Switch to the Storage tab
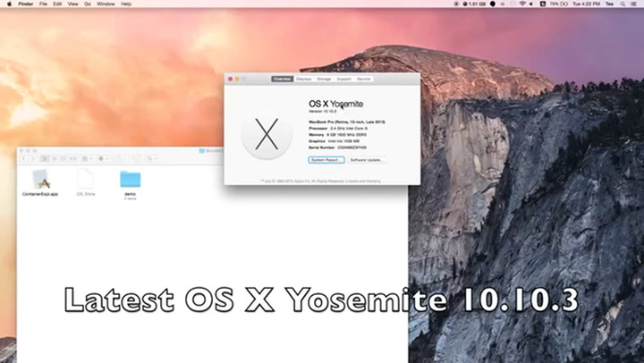 point(324,79)
